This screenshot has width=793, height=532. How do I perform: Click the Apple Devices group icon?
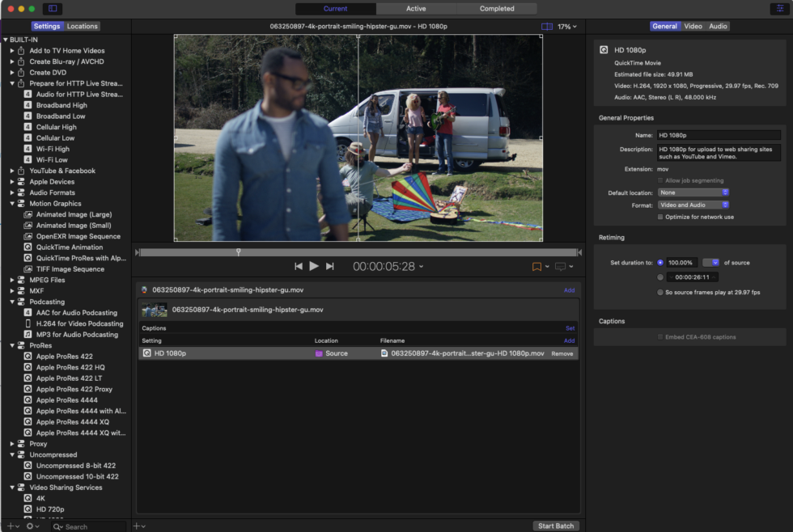point(21,181)
